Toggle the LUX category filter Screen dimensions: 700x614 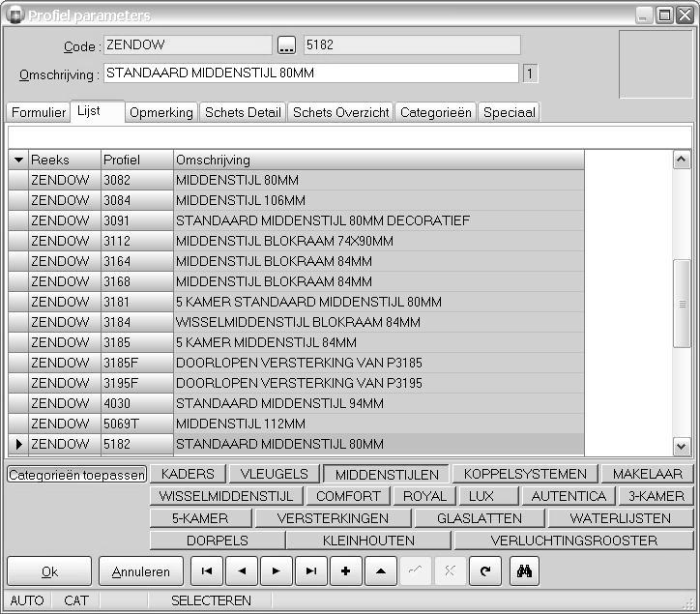tap(488, 496)
